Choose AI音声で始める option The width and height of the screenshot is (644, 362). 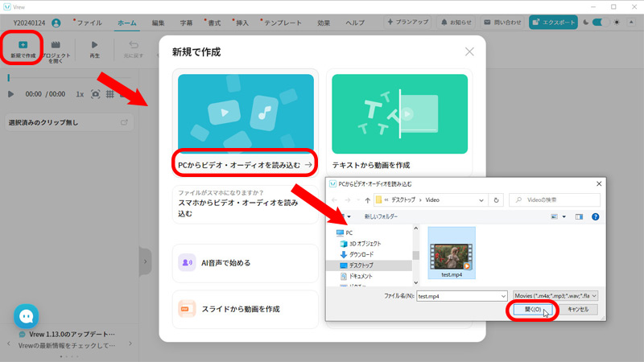point(246,263)
